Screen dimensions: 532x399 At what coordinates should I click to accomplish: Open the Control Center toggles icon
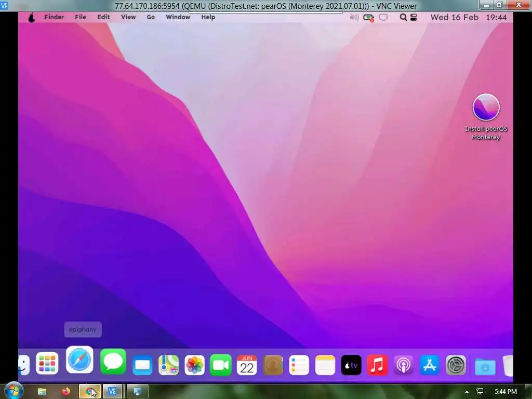tap(414, 17)
